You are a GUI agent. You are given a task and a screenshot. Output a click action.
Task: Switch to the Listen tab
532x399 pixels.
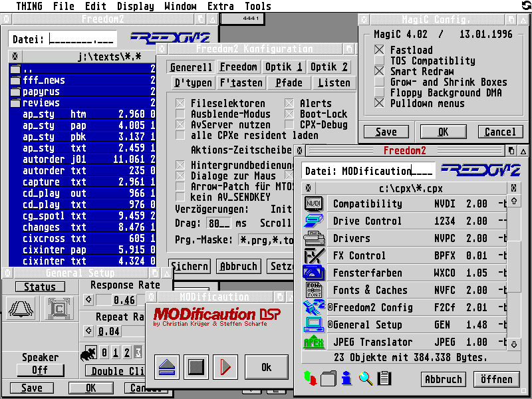click(334, 82)
